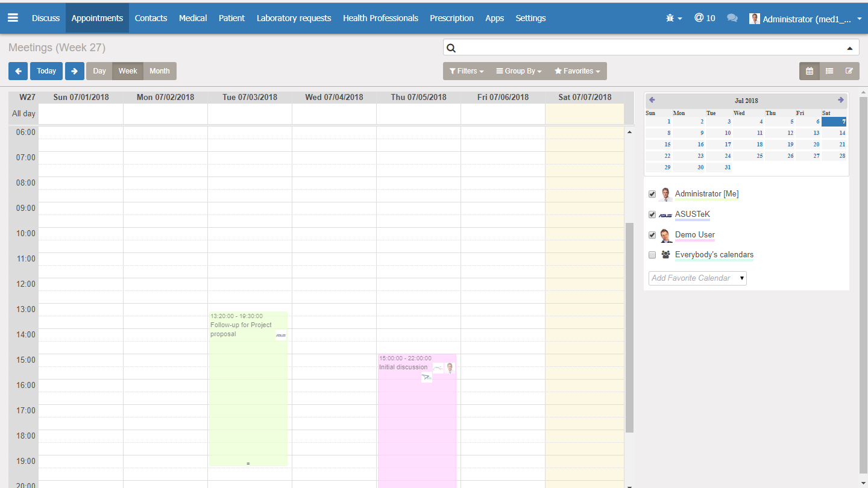Open the hamburger main menu icon

(13, 18)
